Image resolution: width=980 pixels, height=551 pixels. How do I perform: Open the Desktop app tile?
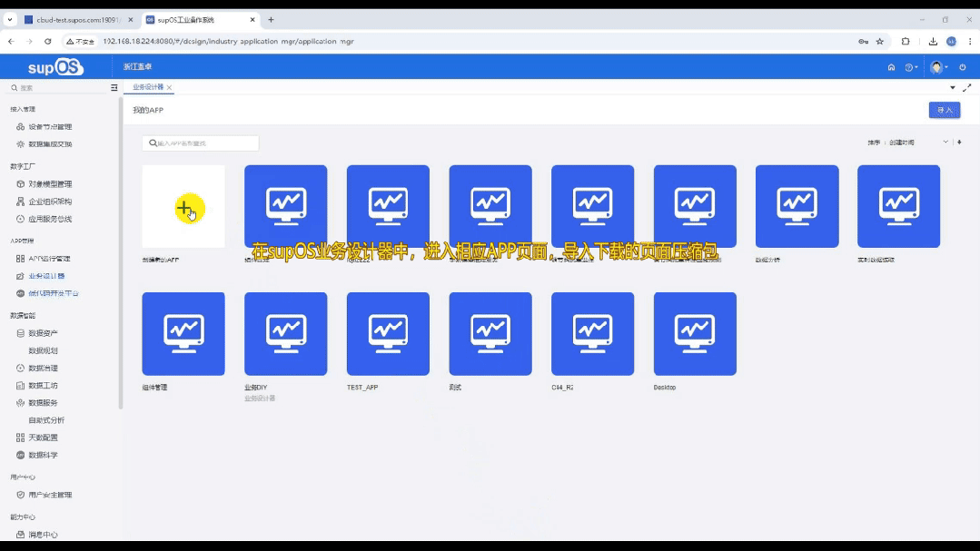coord(695,334)
